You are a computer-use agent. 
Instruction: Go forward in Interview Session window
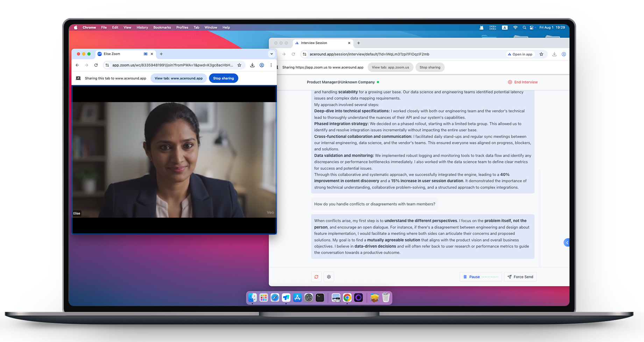point(284,54)
